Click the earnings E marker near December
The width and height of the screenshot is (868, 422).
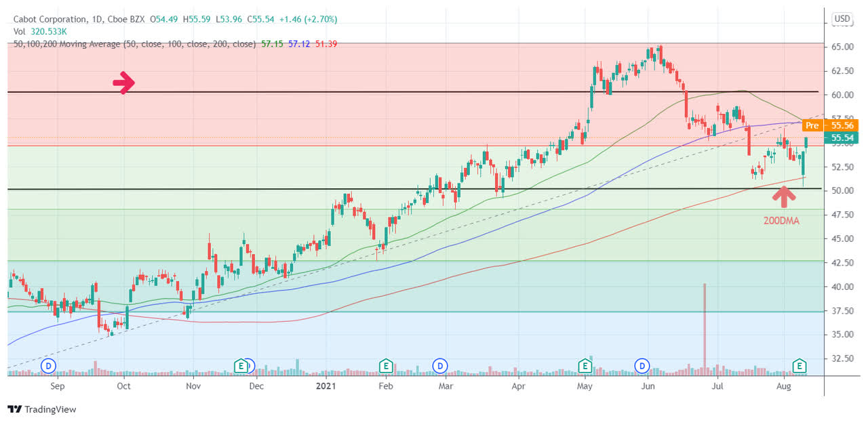pos(242,366)
